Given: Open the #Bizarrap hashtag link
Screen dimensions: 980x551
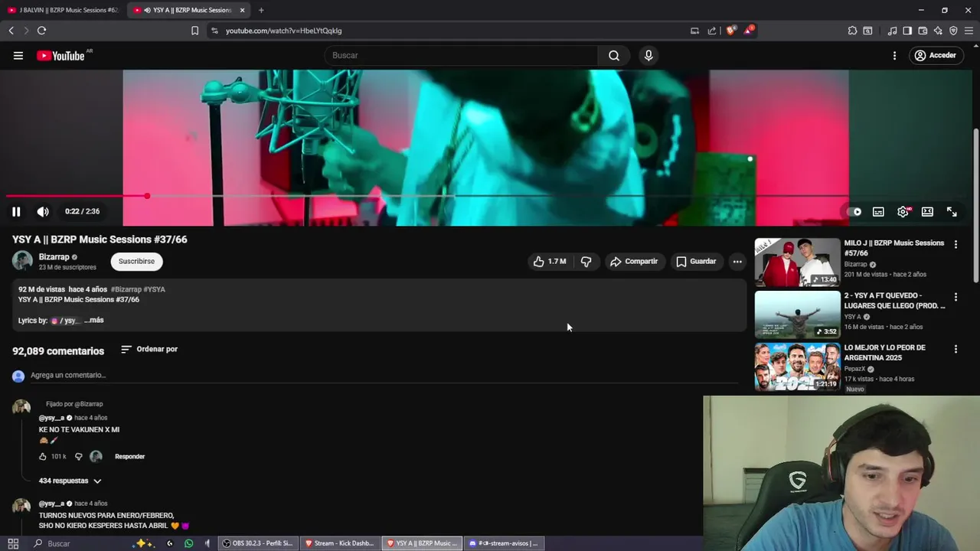Looking at the screenshot, I should point(126,289).
